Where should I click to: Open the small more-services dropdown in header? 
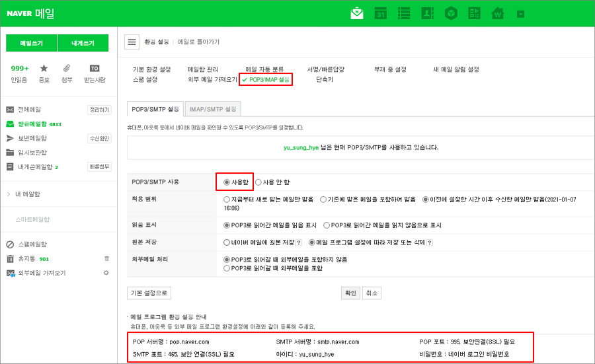(x=521, y=15)
